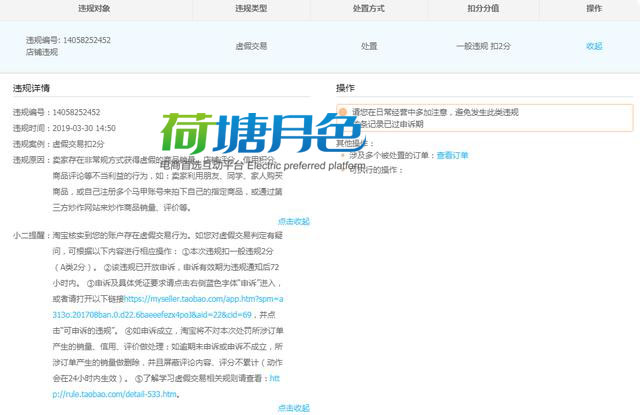Image resolution: width=640 pixels, height=415 pixels.
Task: Open the 查看订单 link
Action: 452,155
